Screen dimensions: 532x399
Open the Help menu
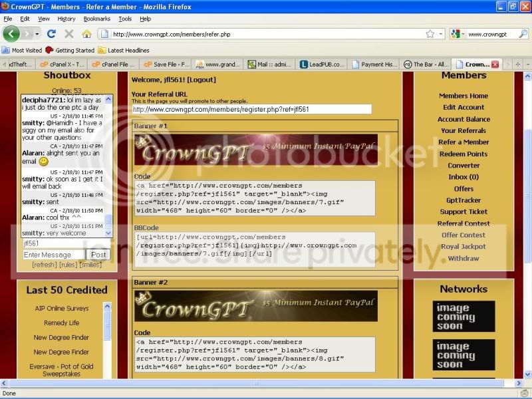(x=145, y=19)
